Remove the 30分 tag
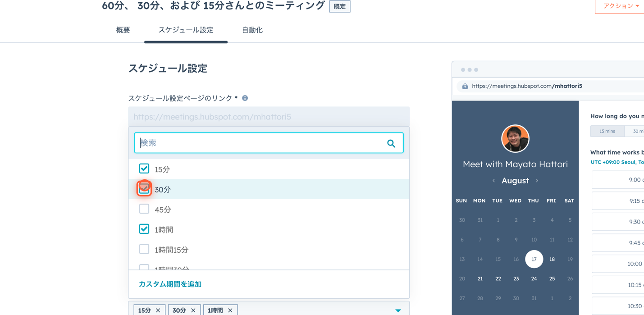Screen dimensions: 644x315 (193, 310)
